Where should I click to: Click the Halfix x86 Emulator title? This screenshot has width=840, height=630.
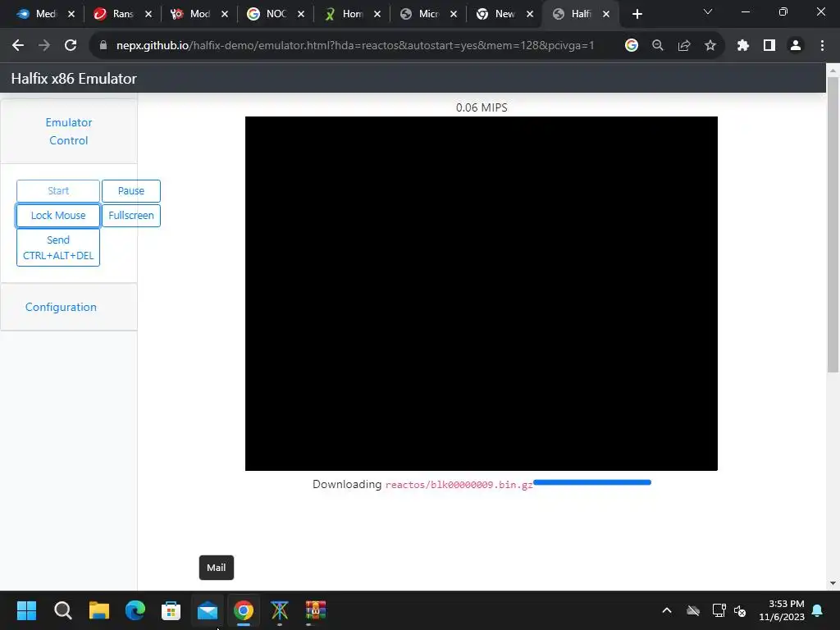(x=74, y=79)
